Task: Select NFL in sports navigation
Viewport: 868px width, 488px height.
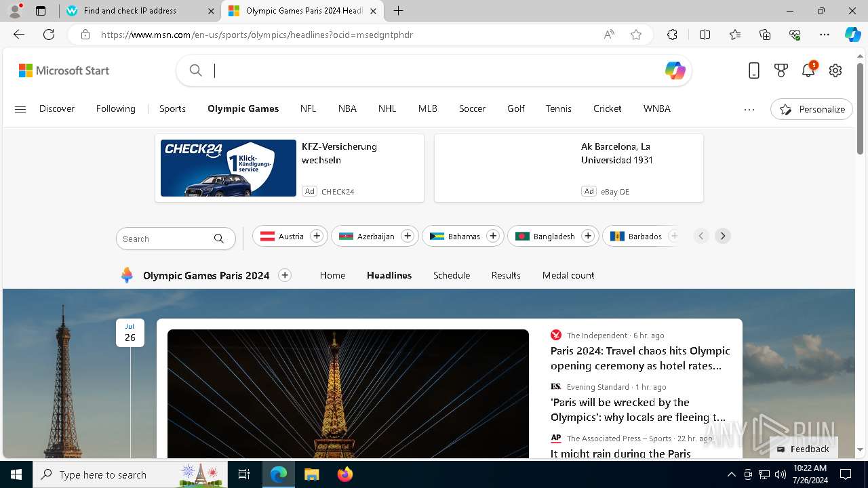Action: point(308,108)
